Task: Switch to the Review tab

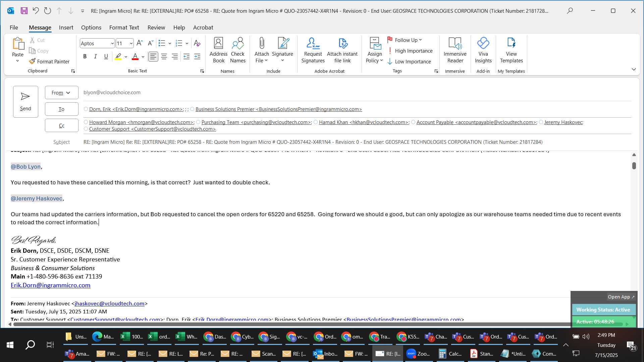Action: pos(156,27)
